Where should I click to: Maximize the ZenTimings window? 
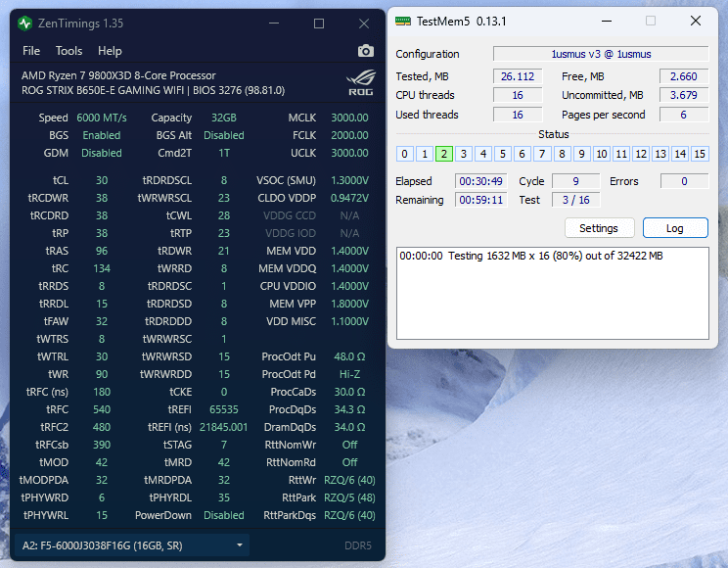[x=319, y=24]
